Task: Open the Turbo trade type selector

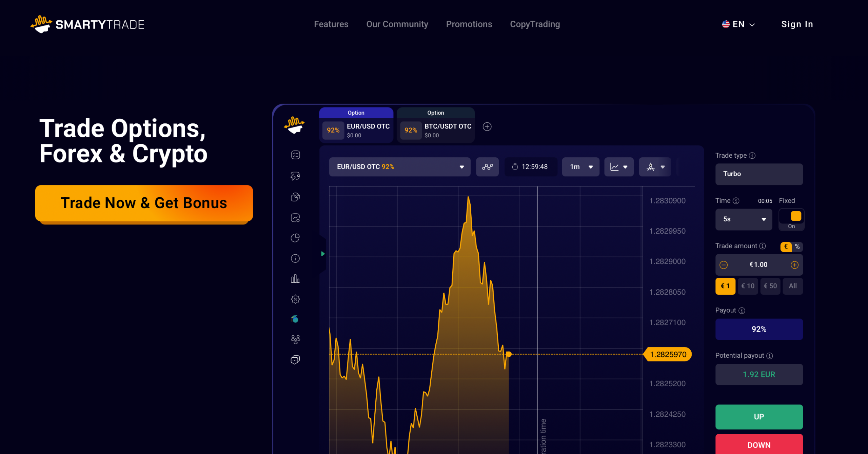Action: pos(759,174)
